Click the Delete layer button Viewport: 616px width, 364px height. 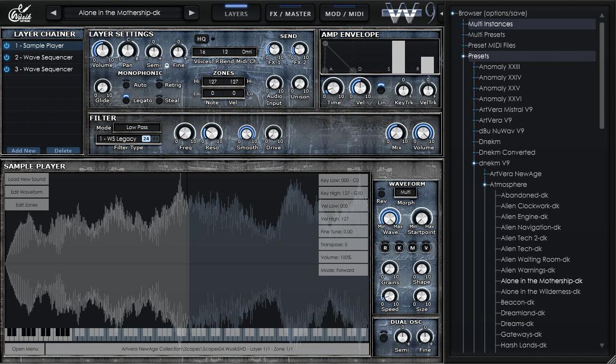pyautogui.click(x=63, y=150)
